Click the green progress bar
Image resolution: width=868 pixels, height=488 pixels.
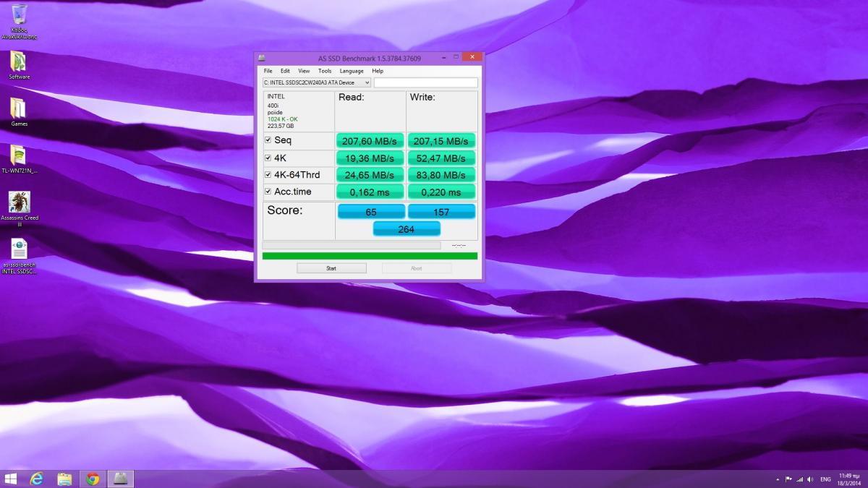[x=370, y=256]
